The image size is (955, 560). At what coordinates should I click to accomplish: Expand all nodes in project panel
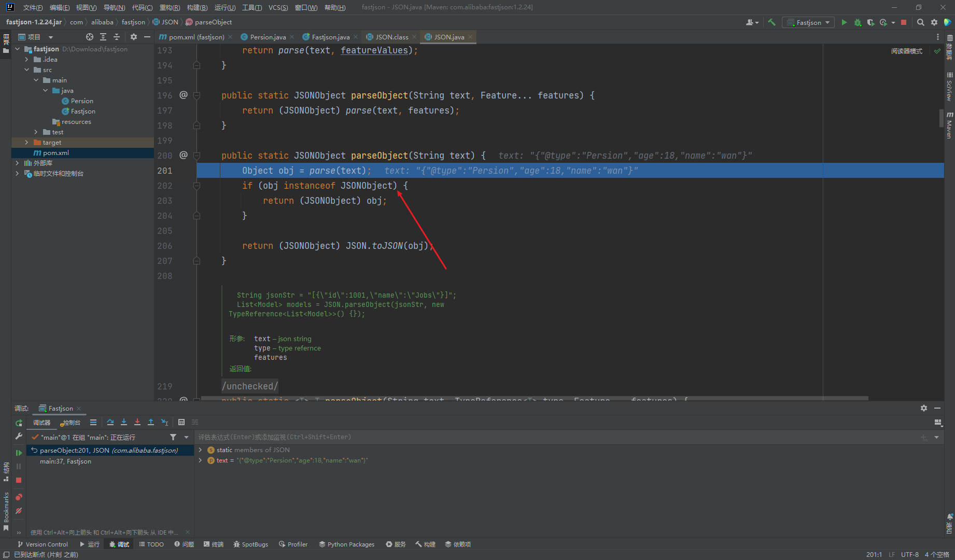click(x=103, y=37)
